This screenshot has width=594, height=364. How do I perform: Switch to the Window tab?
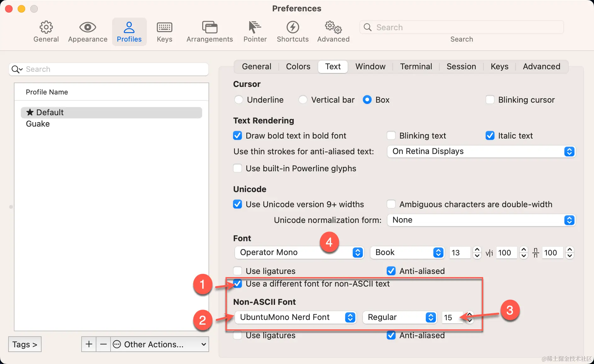click(370, 66)
